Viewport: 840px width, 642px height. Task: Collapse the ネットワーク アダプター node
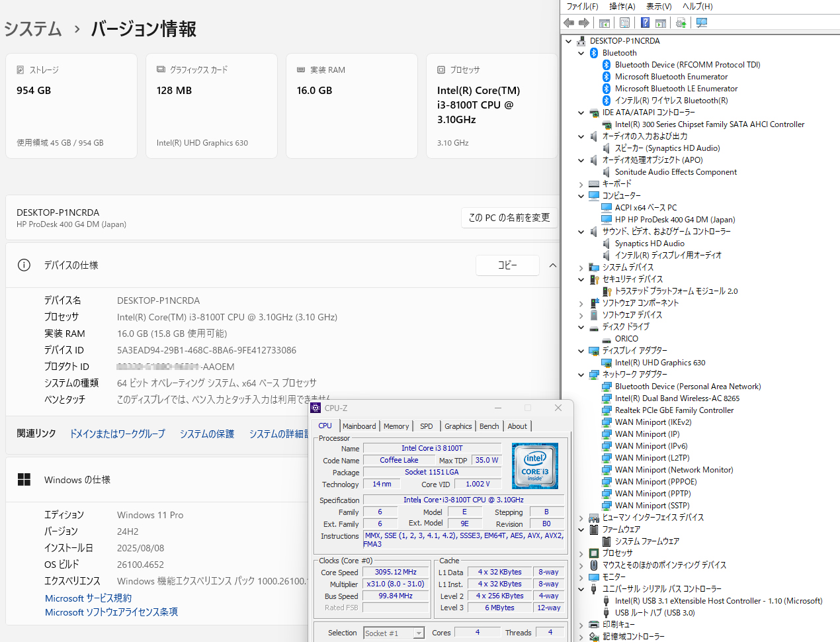point(581,375)
